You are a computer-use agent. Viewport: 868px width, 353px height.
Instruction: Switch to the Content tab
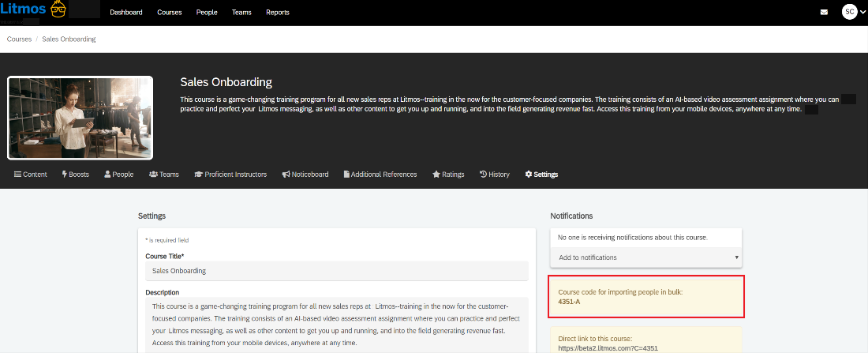coord(31,174)
